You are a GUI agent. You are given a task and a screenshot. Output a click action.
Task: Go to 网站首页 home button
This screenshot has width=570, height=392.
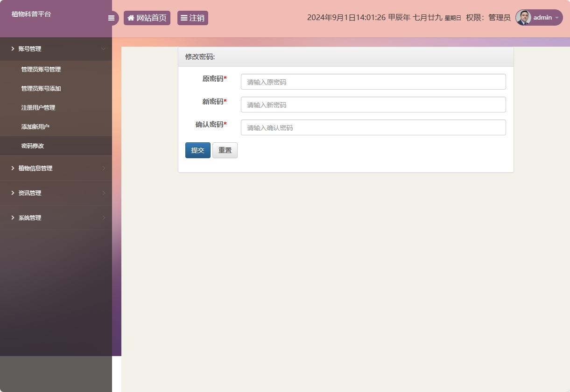[x=147, y=18]
